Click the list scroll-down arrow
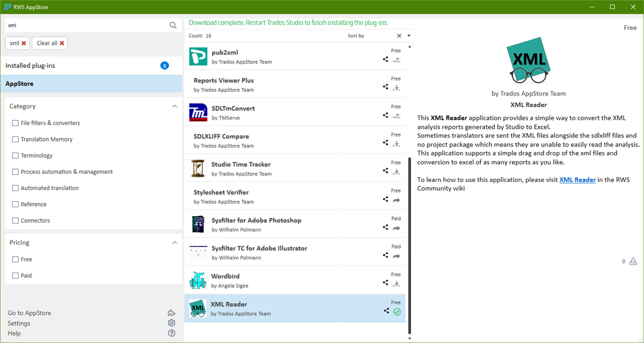 coord(409,338)
